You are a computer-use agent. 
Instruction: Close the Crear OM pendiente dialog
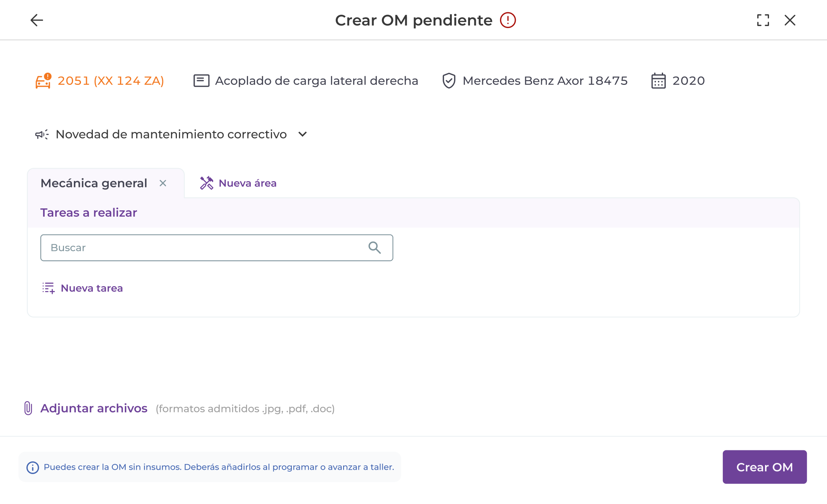(x=790, y=20)
